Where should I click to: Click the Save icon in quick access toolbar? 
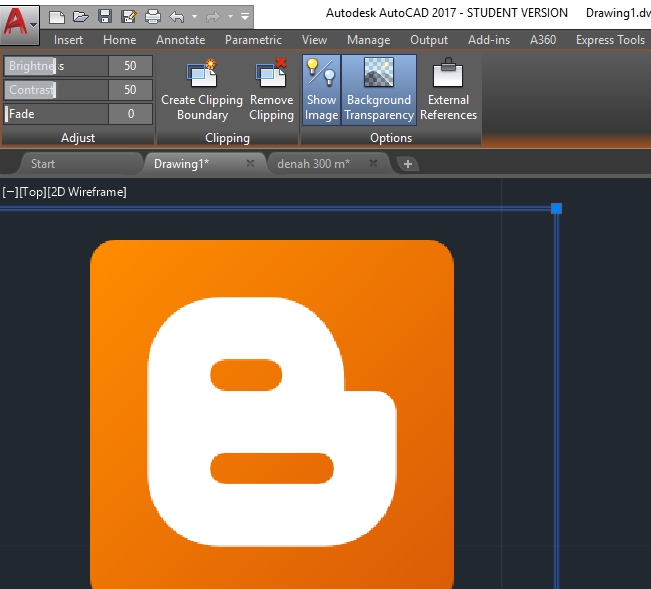(x=105, y=16)
